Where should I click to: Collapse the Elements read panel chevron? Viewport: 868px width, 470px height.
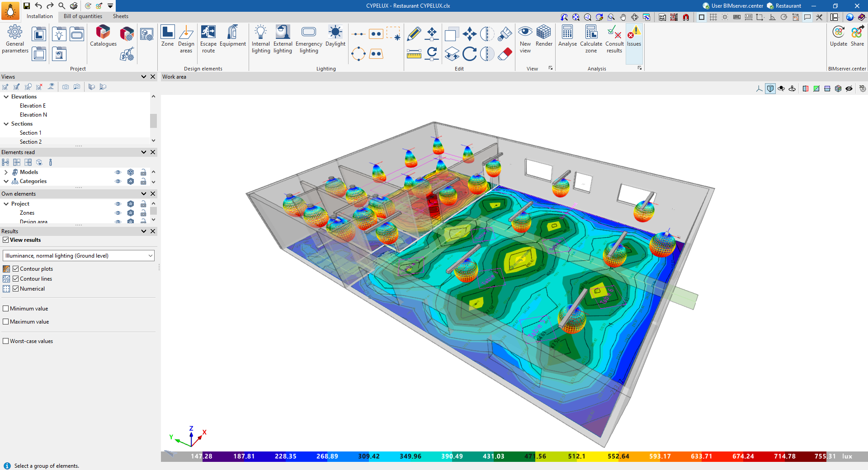144,152
